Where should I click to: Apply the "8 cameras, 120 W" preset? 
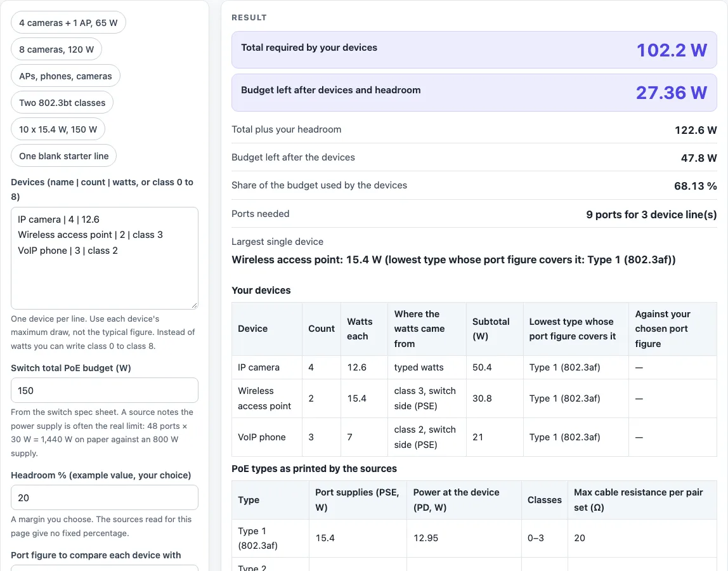(x=56, y=49)
